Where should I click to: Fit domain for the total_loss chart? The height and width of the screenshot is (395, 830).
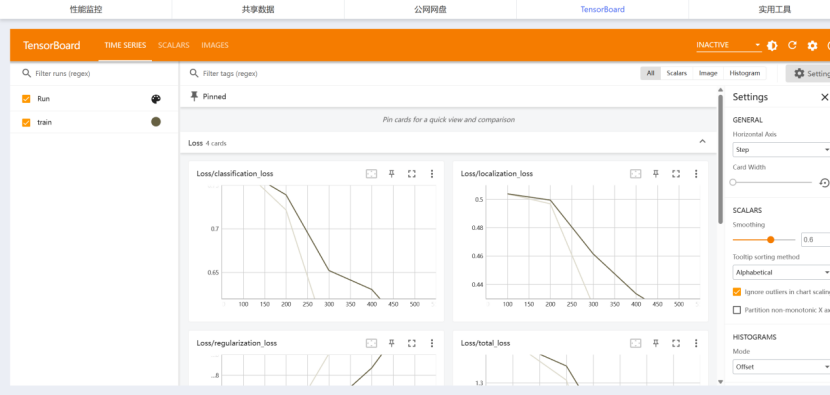click(x=636, y=343)
